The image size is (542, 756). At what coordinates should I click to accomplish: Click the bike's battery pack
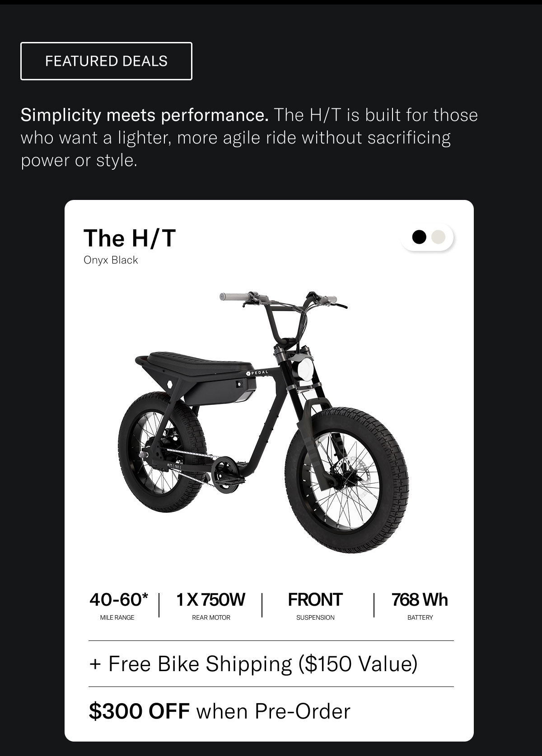(220, 391)
